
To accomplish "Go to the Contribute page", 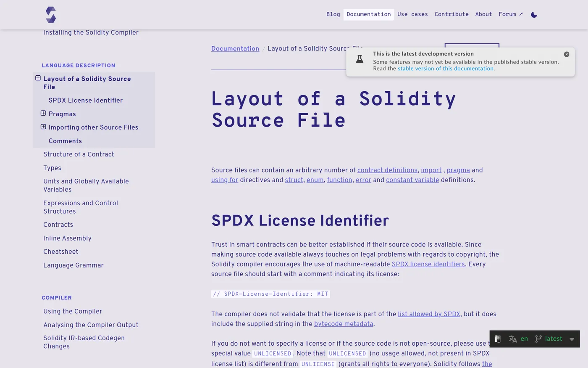I will (x=451, y=14).
